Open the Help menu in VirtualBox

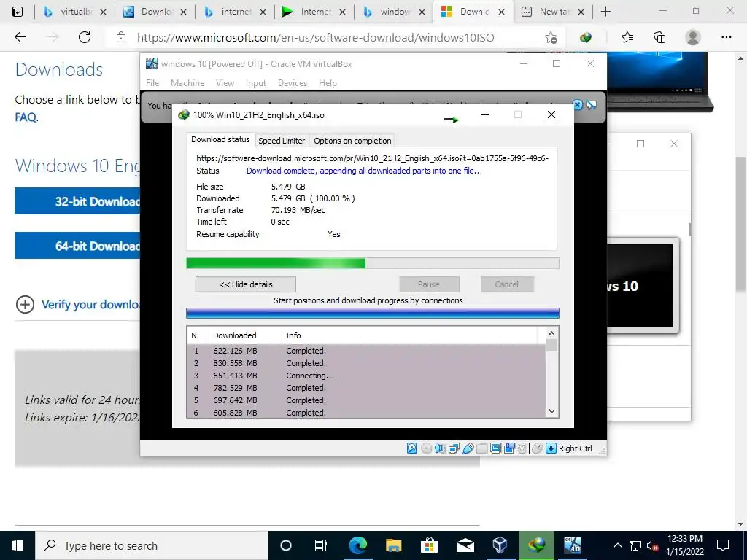[x=328, y=83]
